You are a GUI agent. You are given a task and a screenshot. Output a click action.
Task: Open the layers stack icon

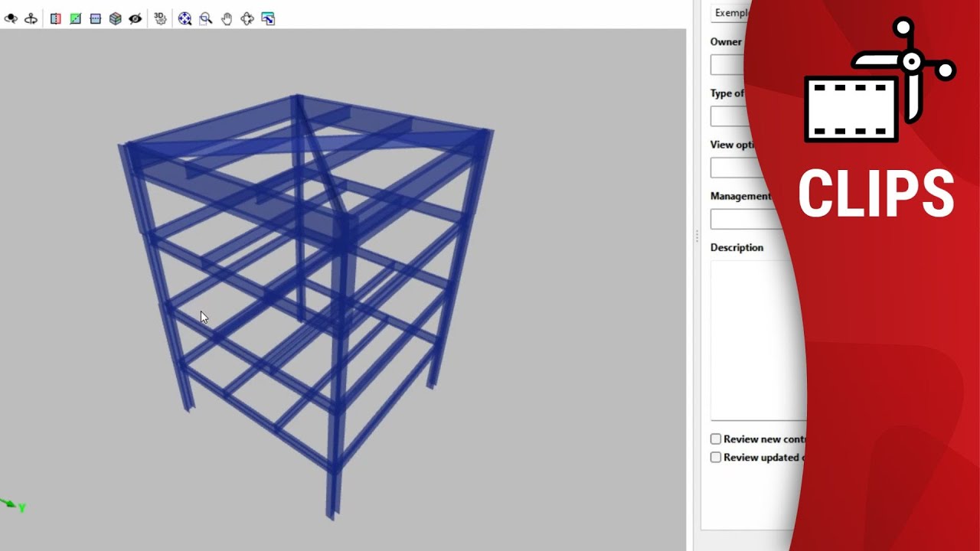coord(115,18)
